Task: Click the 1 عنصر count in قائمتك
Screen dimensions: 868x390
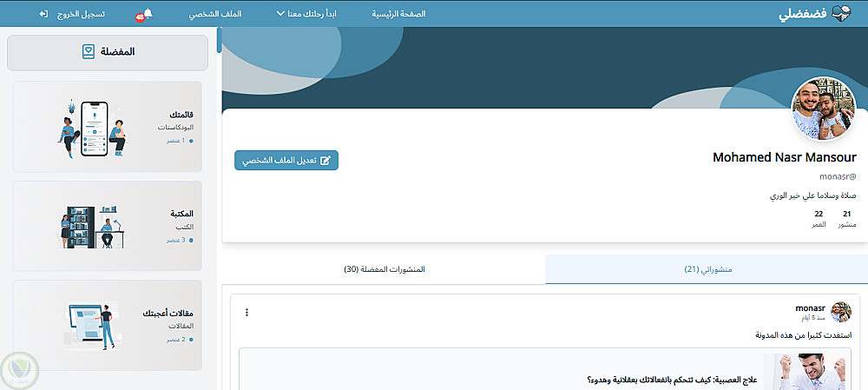Action: [180, 142]
